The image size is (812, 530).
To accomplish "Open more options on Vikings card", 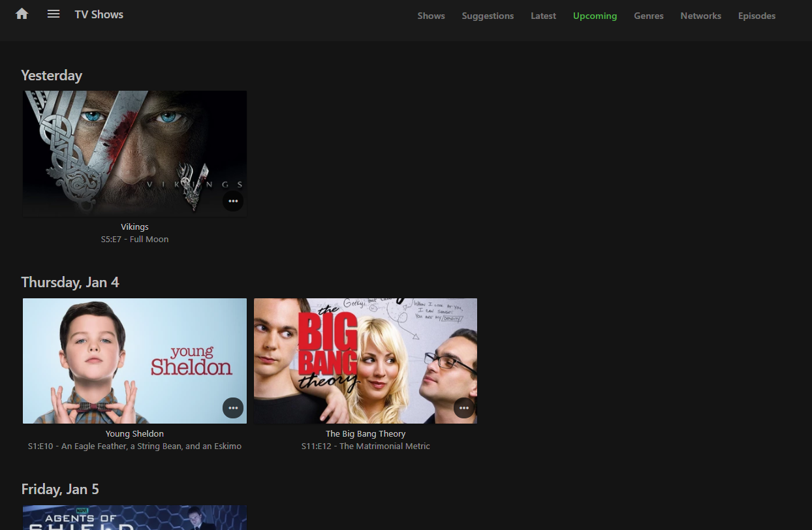I will coord(233,201).
